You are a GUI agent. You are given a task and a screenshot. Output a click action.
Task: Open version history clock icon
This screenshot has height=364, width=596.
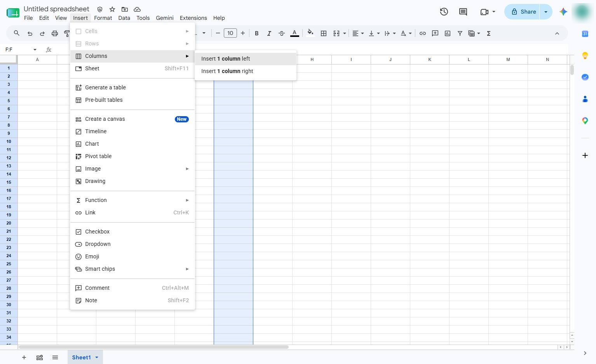444,12
